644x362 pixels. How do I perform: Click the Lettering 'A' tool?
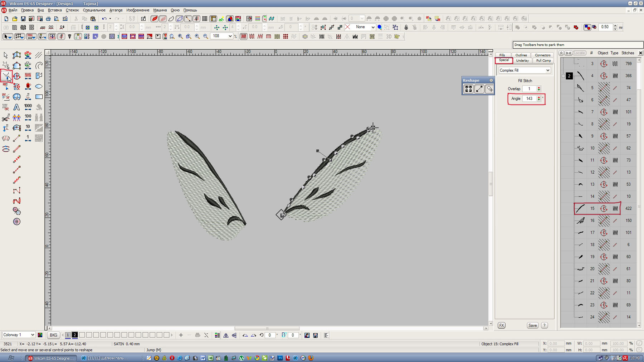point(16,107)
